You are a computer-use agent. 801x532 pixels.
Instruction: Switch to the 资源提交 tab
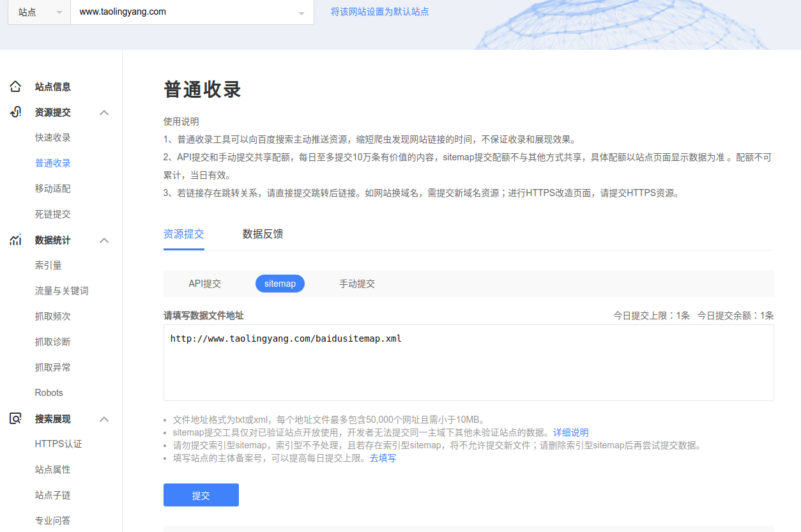184,234
